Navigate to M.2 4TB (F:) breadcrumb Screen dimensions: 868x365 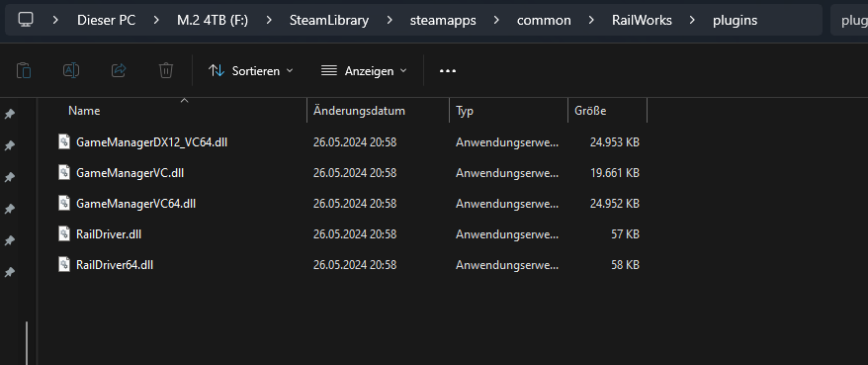[213, 21]
